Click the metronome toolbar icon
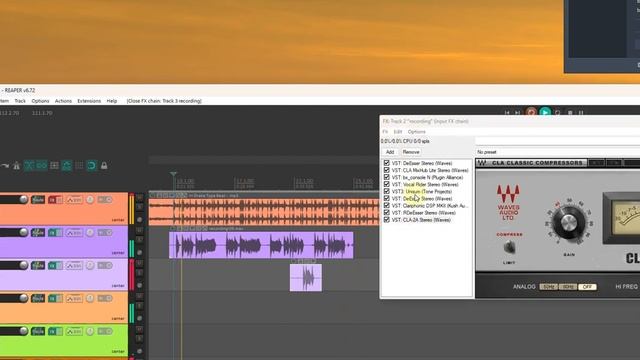 click(16, 166)
